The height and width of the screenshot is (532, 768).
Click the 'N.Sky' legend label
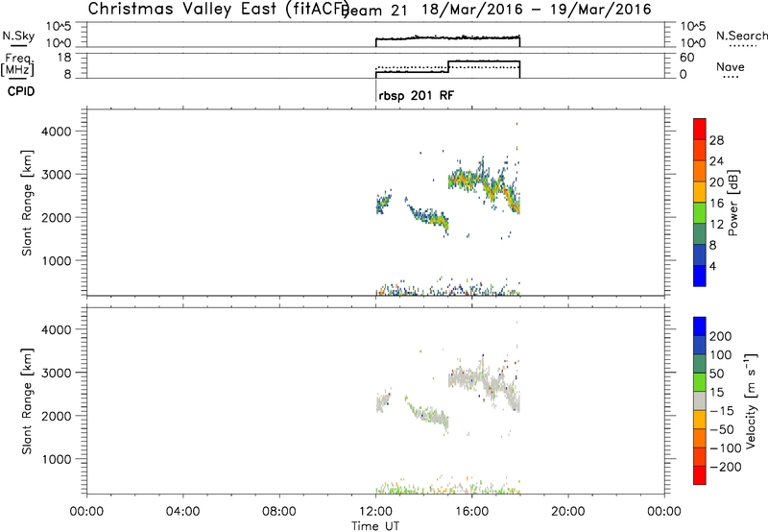tap(18, 36)
